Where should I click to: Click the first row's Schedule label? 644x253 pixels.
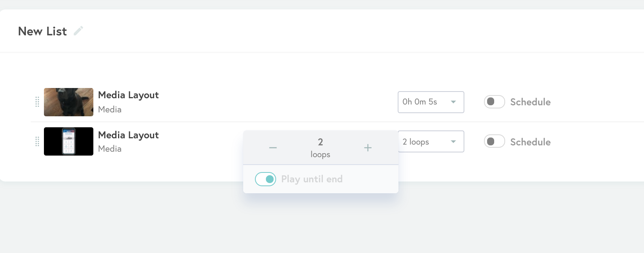[x=530, y=102]
